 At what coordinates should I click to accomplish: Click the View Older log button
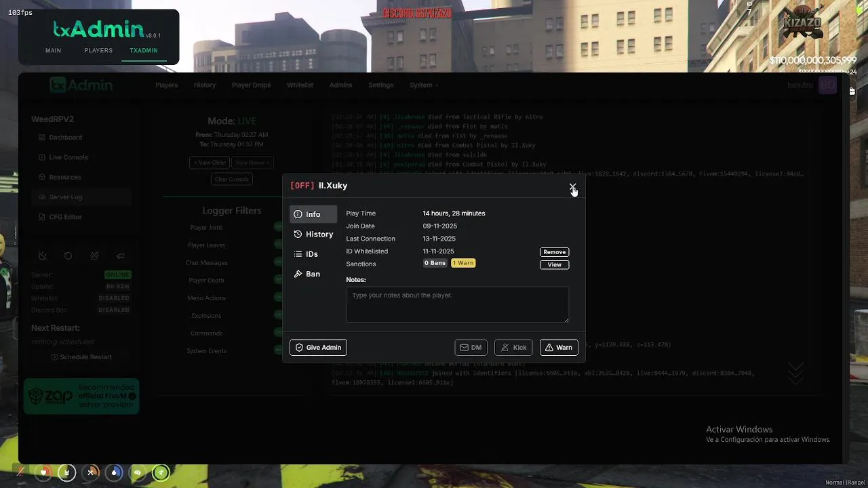[210, 163]
